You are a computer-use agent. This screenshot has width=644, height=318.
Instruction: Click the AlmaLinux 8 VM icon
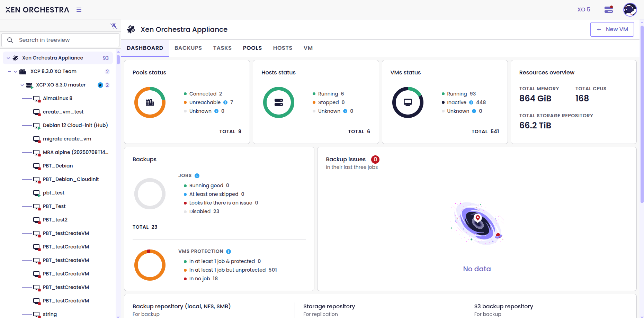(x=37, y=99)
